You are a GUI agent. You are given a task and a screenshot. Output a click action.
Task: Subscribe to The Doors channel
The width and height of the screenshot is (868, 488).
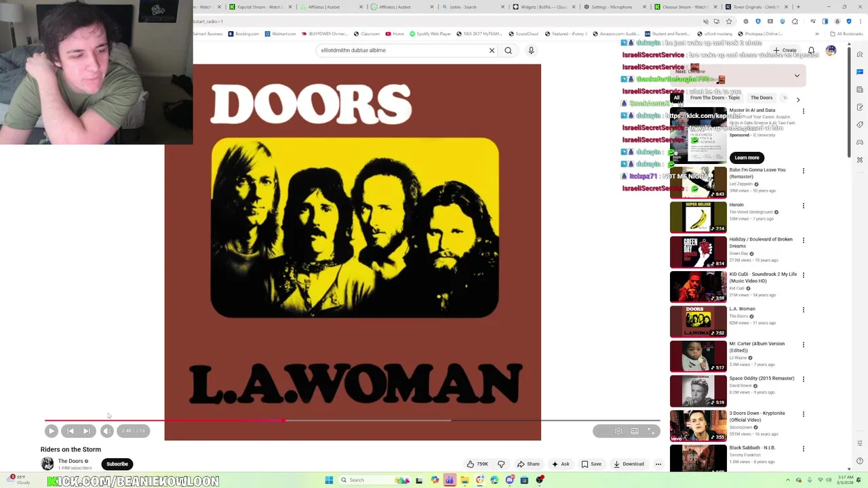click(117, 464)
